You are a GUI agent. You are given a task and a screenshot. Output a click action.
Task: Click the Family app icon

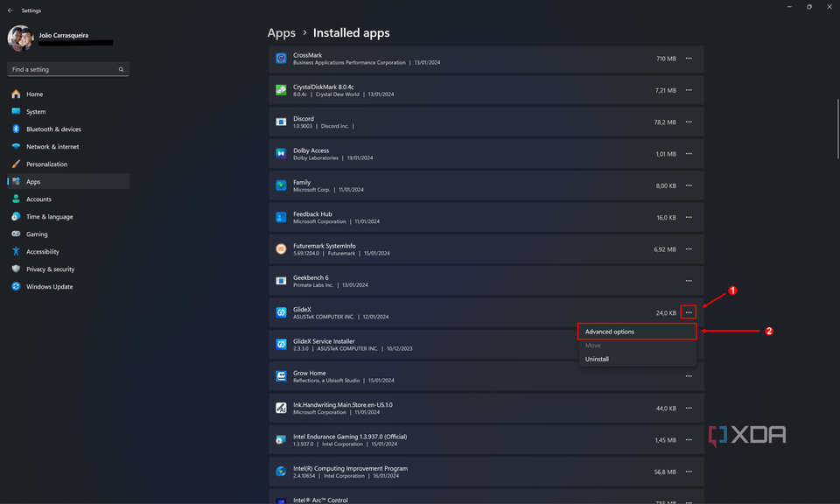coord(281,185)
